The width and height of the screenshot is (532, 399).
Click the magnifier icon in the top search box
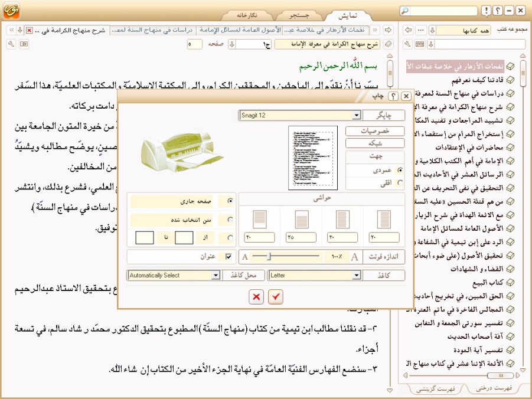(405, 11)
